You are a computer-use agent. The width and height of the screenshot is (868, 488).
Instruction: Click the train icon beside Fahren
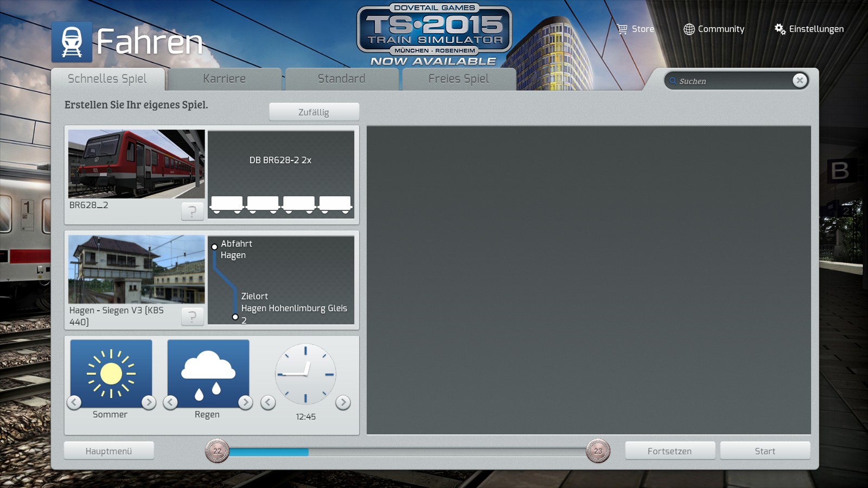point(72,42)
